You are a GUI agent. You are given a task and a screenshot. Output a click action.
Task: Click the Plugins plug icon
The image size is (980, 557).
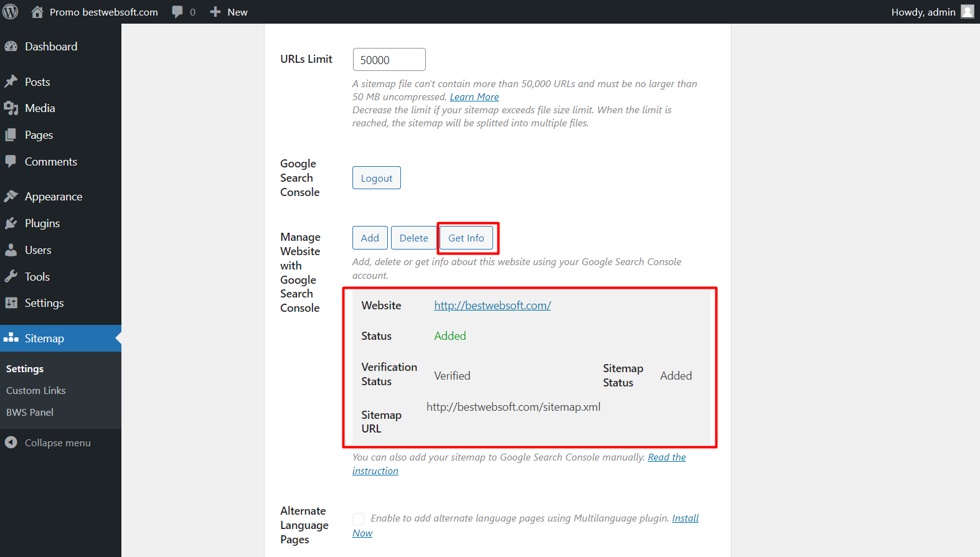coord(11,223)
